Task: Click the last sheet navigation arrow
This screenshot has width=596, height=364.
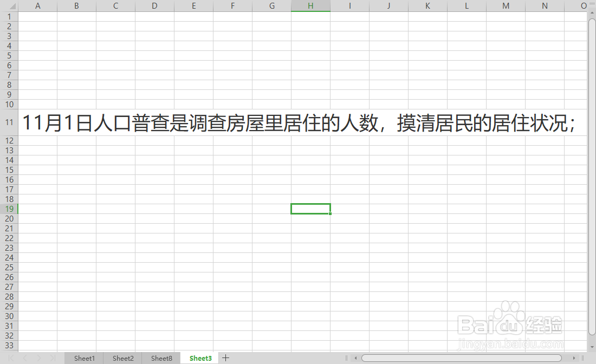Action: point(53,358)
